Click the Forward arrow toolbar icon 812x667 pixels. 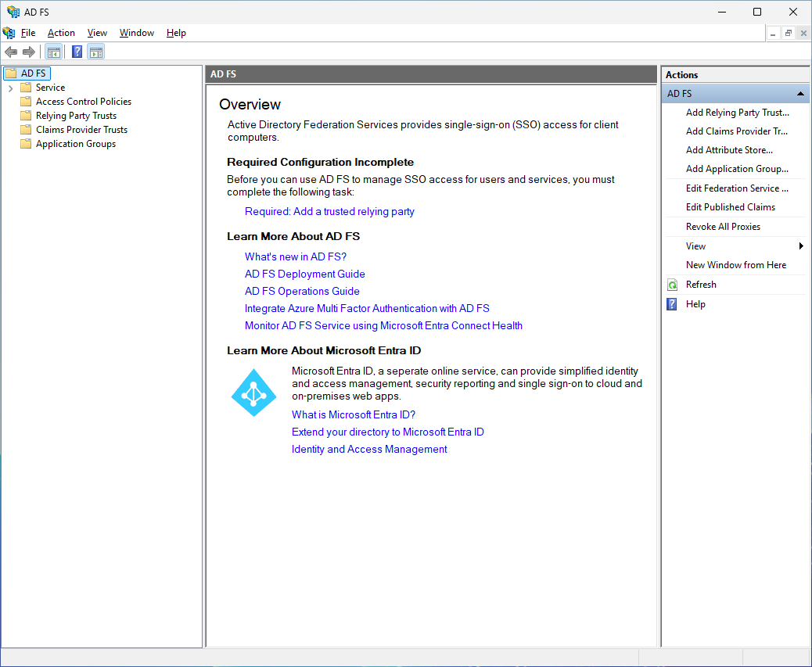[x=29, y=52]
